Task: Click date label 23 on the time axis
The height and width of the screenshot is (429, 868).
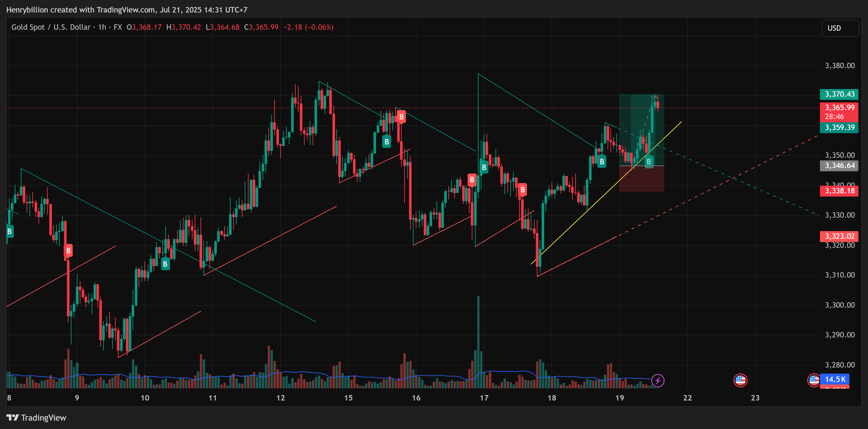Action: 755,398
